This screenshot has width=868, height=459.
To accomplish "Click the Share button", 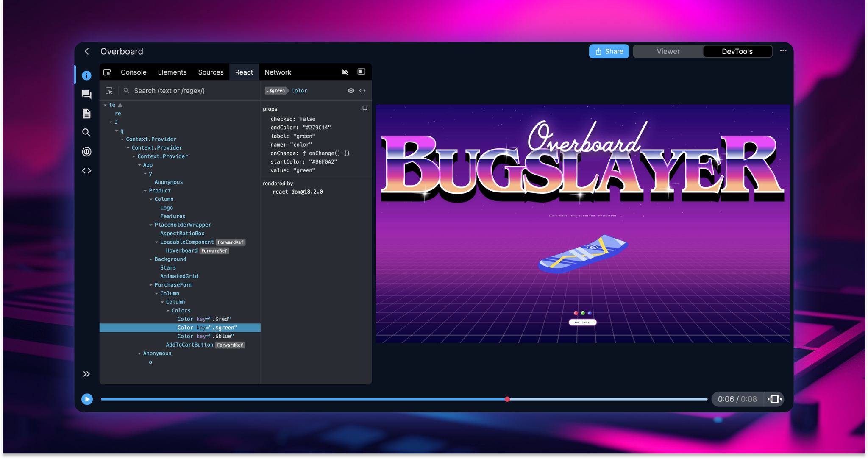I will tap(609, 51).
